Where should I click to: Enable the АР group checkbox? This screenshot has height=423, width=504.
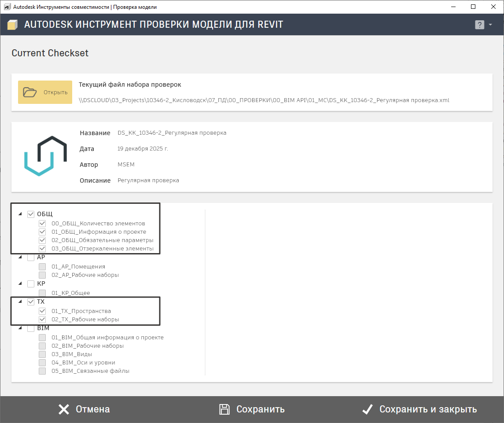point(31,257)
